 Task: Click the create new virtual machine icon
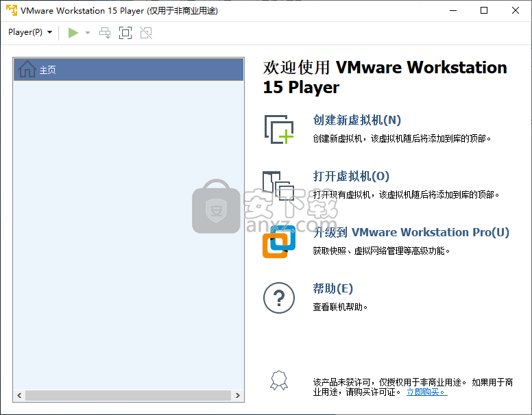click(279, 129)
